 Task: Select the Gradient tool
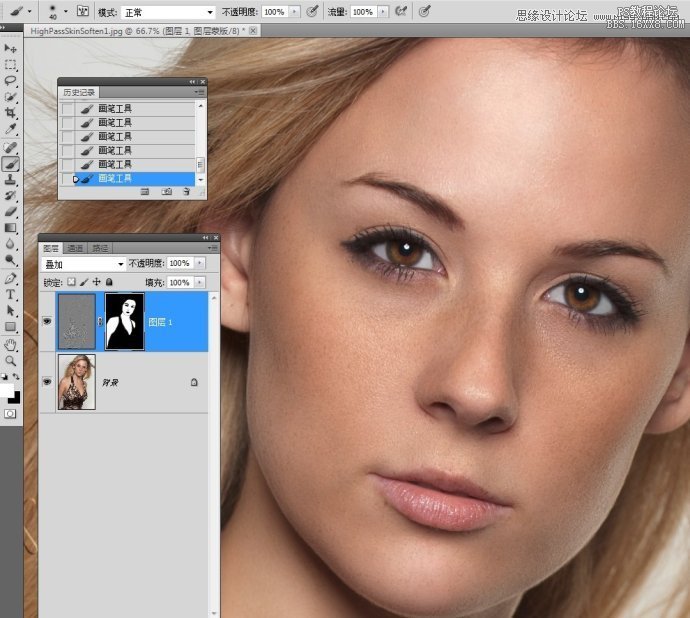(10, 228)
